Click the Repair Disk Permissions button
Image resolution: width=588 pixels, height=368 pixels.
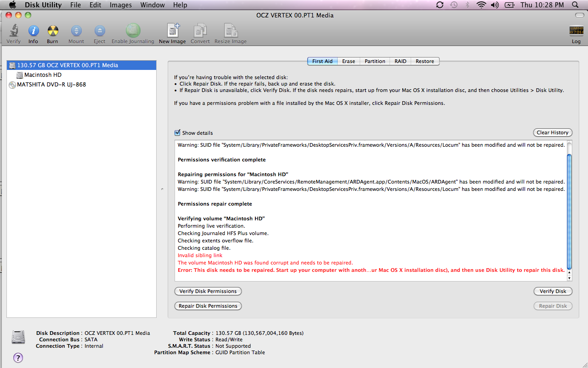(208, 306)
